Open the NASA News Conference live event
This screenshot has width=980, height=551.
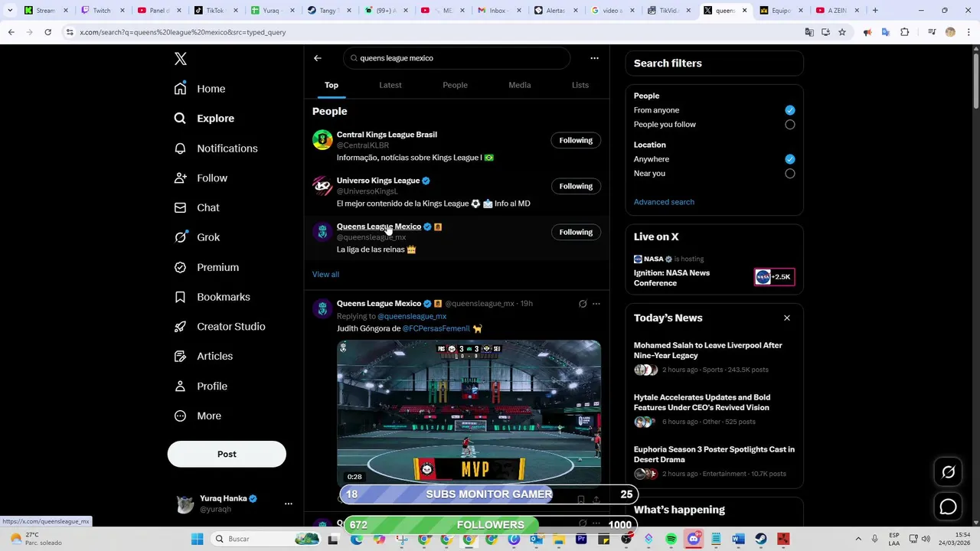tap(714, 272)
